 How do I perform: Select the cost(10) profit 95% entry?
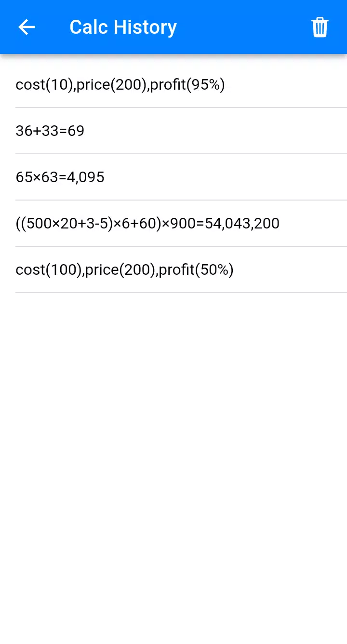[x=120, y=85]
